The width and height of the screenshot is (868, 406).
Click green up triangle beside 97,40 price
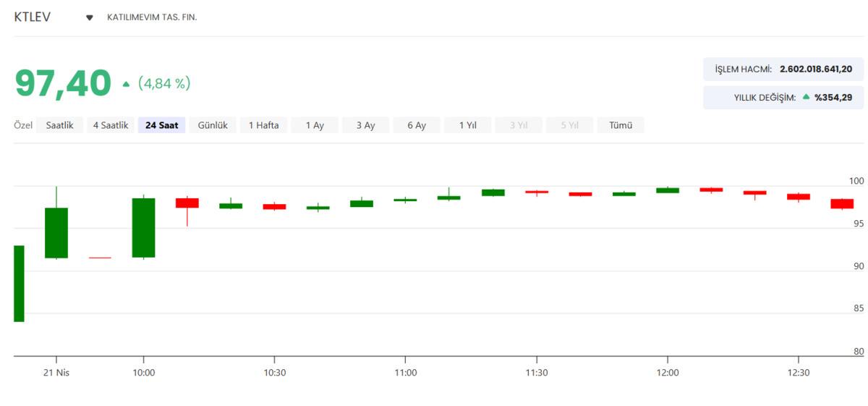click(x=126, y=84)
